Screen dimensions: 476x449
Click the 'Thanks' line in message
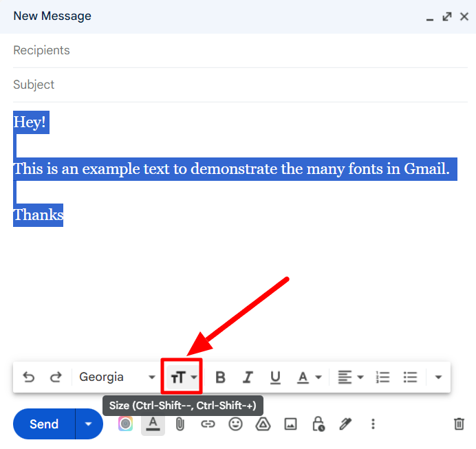[39, 215]
